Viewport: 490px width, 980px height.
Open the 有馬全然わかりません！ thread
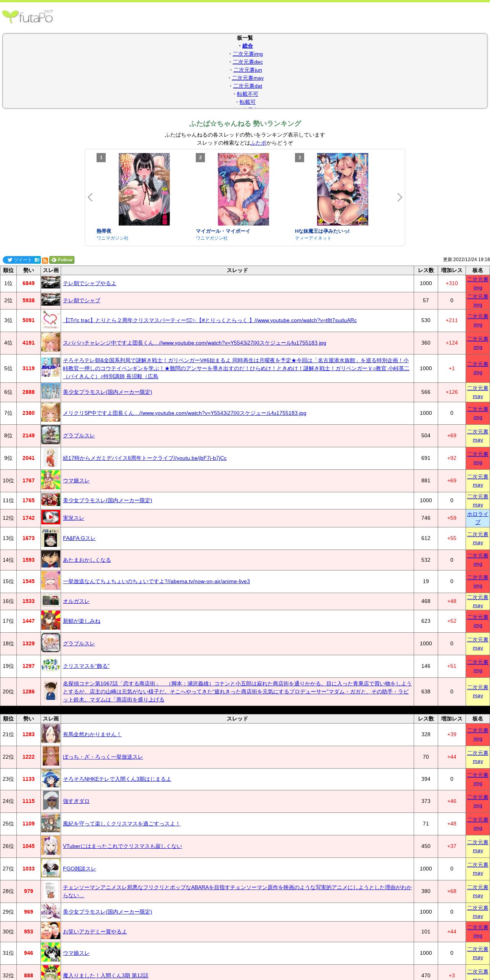pos(92,734)
